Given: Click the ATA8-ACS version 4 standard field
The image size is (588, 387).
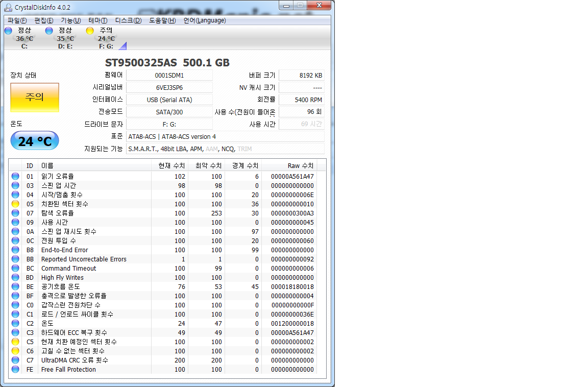Looking at the screenshot, I should [226, 136].
